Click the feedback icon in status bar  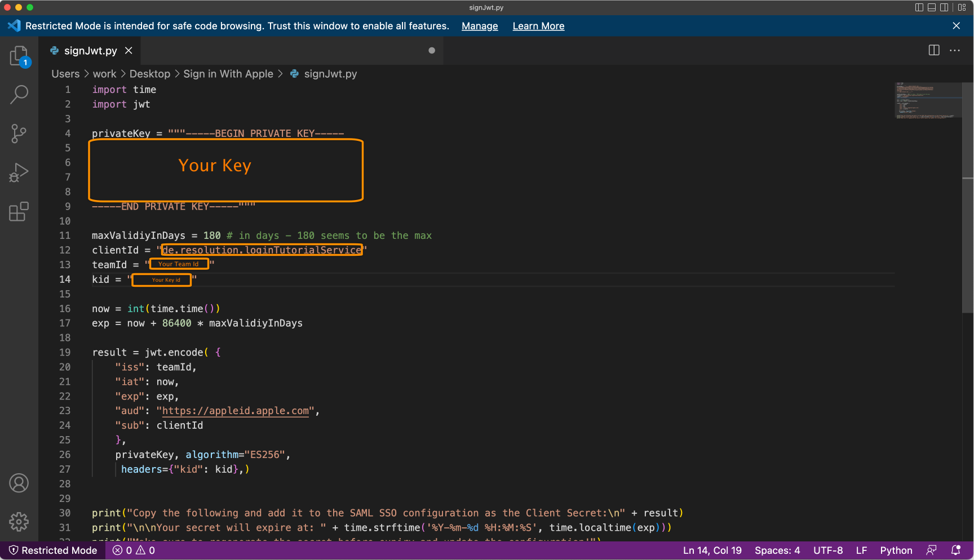(x=932, y=550)
